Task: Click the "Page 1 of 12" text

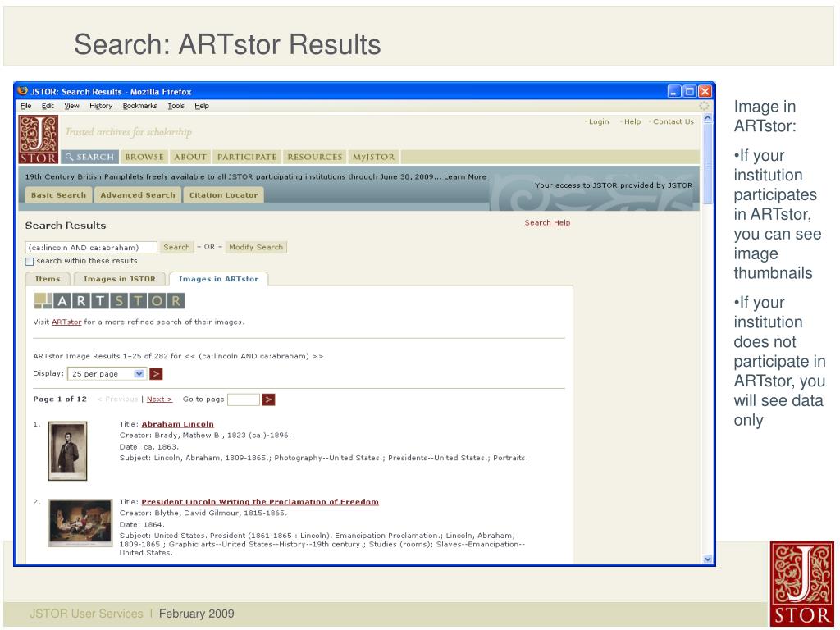Action: pyautogui.click(x=60, y=399)
